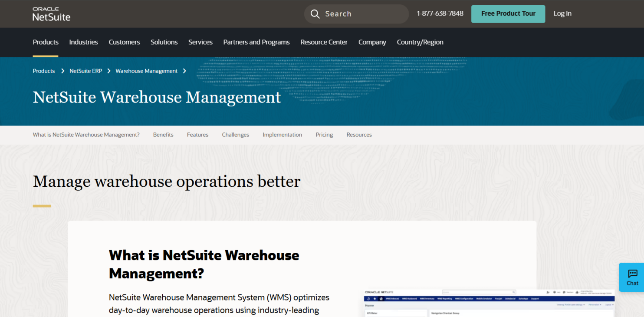Click the Log In link
Image resolution: width=644 pixels, height=317 pixels.
562,13
